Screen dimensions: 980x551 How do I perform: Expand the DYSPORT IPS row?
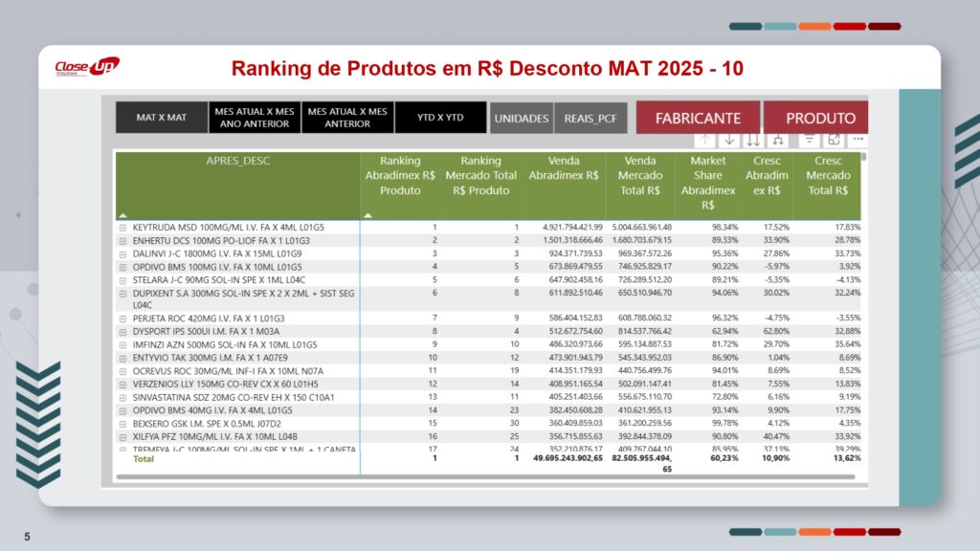[122, 331]
